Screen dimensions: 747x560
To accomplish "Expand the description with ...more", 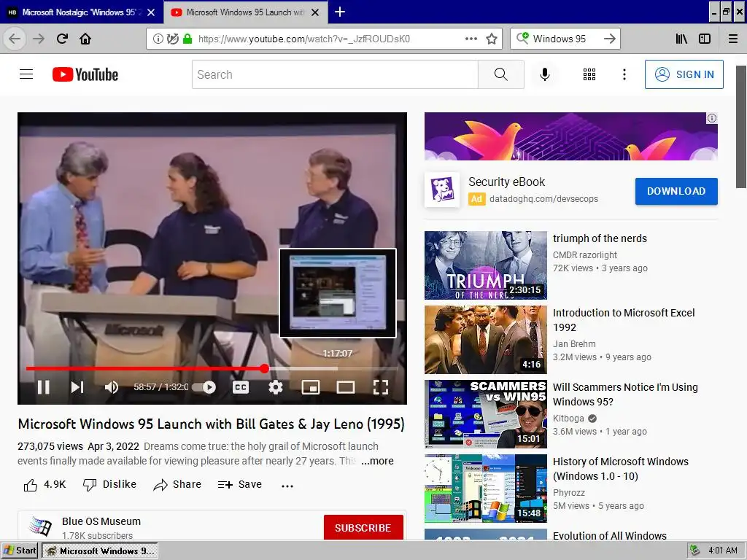I will click(377, 461).
